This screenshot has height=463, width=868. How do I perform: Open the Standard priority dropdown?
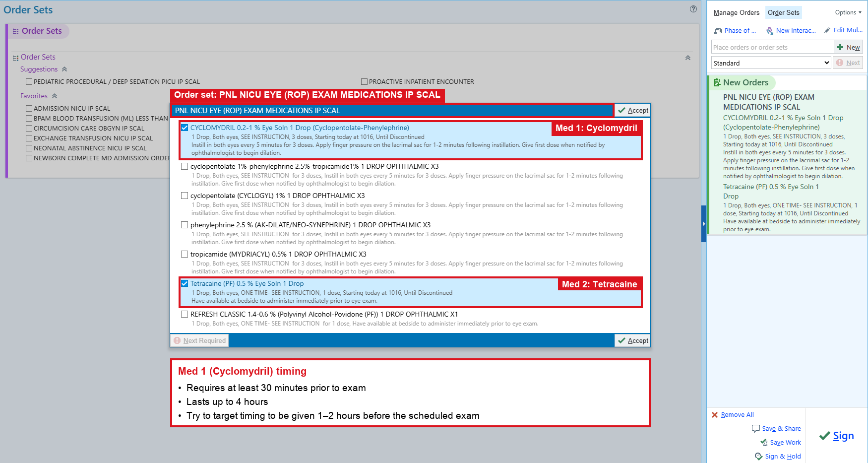point(771,63)
